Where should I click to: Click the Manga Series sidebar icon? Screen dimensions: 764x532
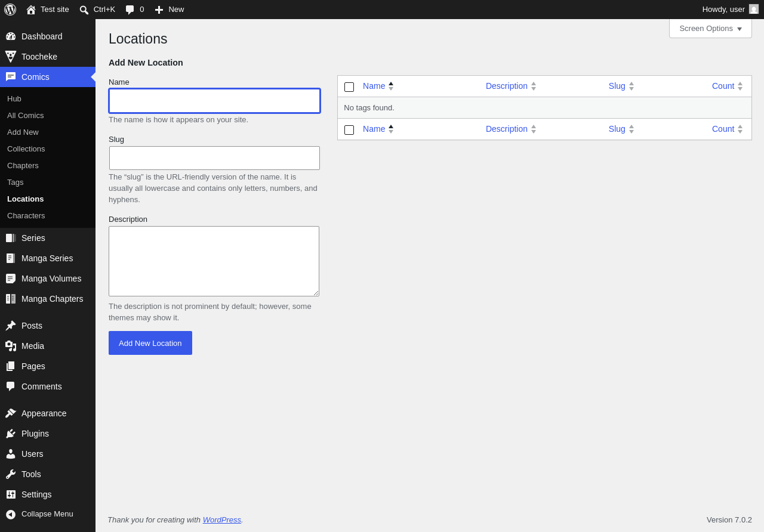coord(11,258)
